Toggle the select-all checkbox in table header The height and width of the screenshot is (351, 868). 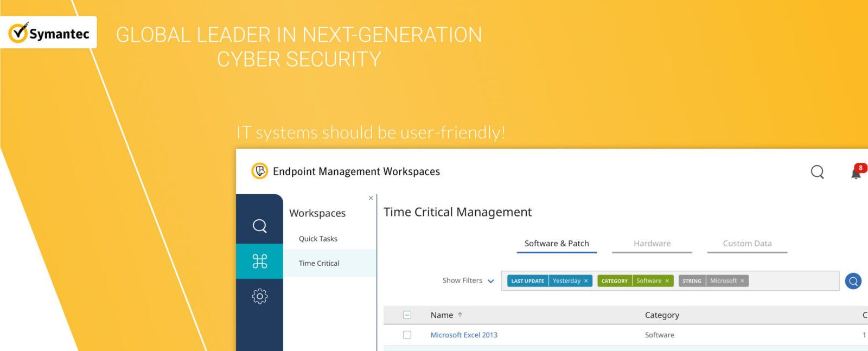point(407,315)
